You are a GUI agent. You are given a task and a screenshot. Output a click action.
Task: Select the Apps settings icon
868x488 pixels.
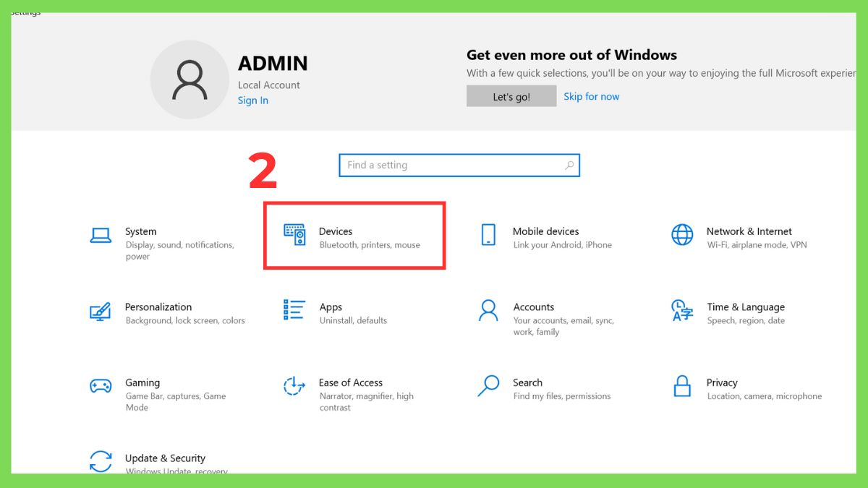pos(294,309)
